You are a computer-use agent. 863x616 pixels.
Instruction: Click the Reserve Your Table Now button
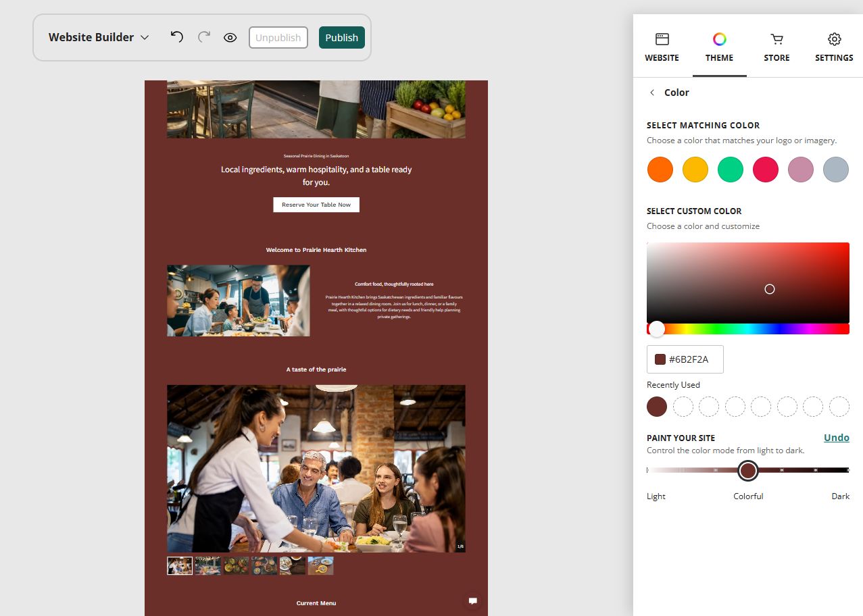click(316, 205)
